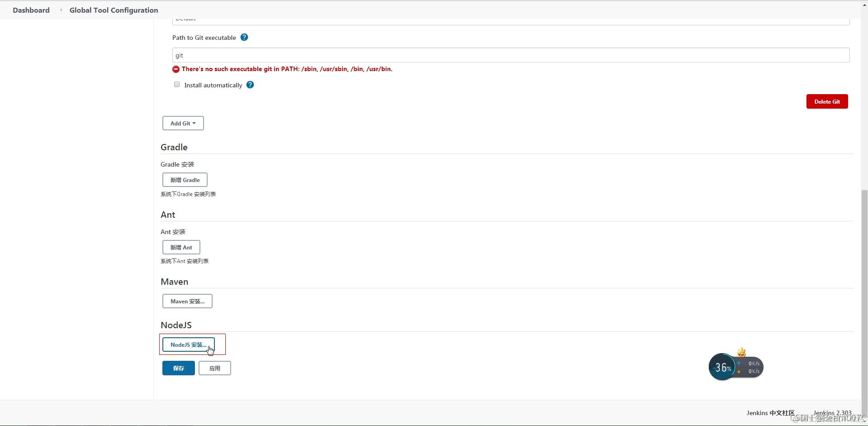Apply changes with 应用 button
The height and width of the screenshot is (426, 868).
pos(215,368)
